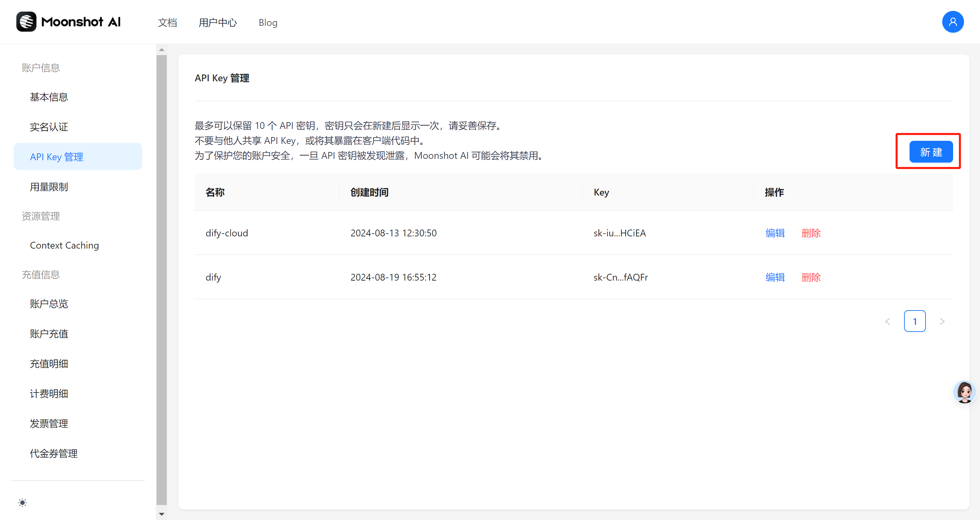The height and width of the screenshot is (520, 980).
Task: Toggle the light/dark theme sun icon
Action: (x=22, y=503)
